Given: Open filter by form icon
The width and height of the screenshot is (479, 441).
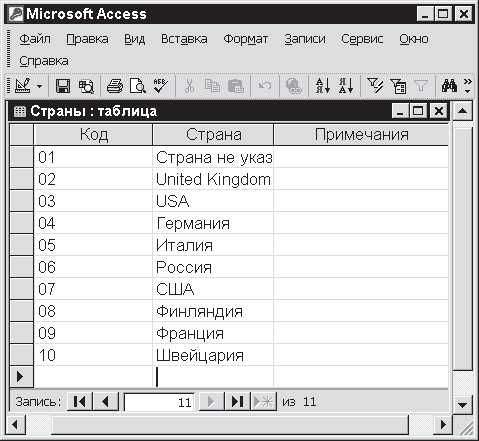Looking at the screenshot, I should click(x=398, y=86).
